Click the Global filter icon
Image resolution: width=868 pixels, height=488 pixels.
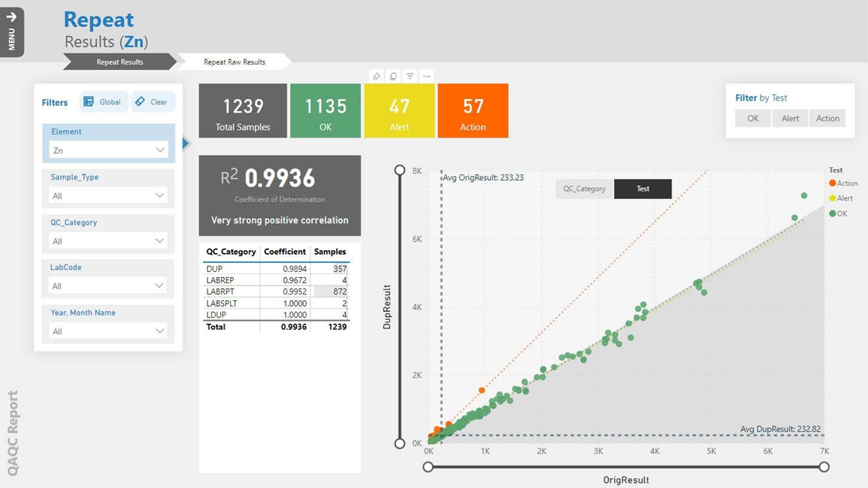click(x=103, y=101)
